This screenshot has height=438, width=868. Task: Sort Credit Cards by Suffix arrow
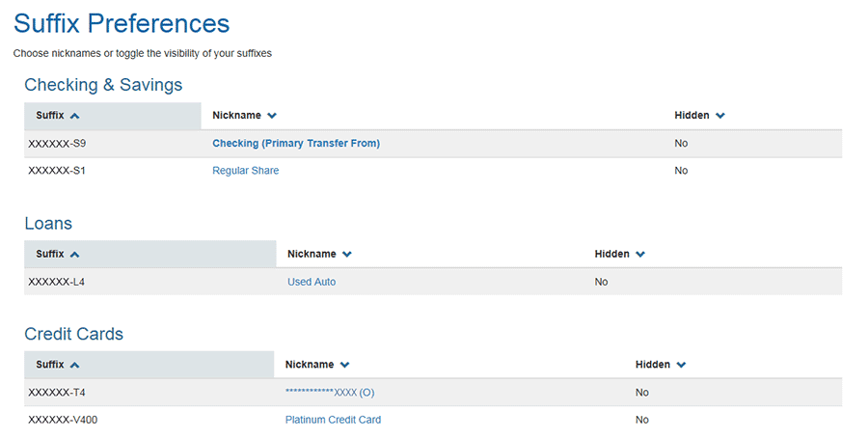[75, 366]
